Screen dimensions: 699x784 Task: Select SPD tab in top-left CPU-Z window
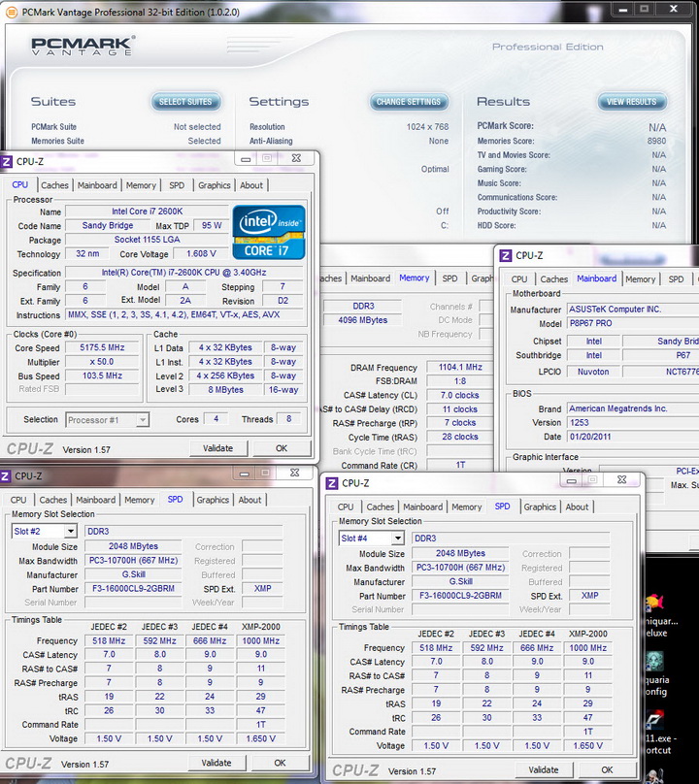click(x=177, y=185)
